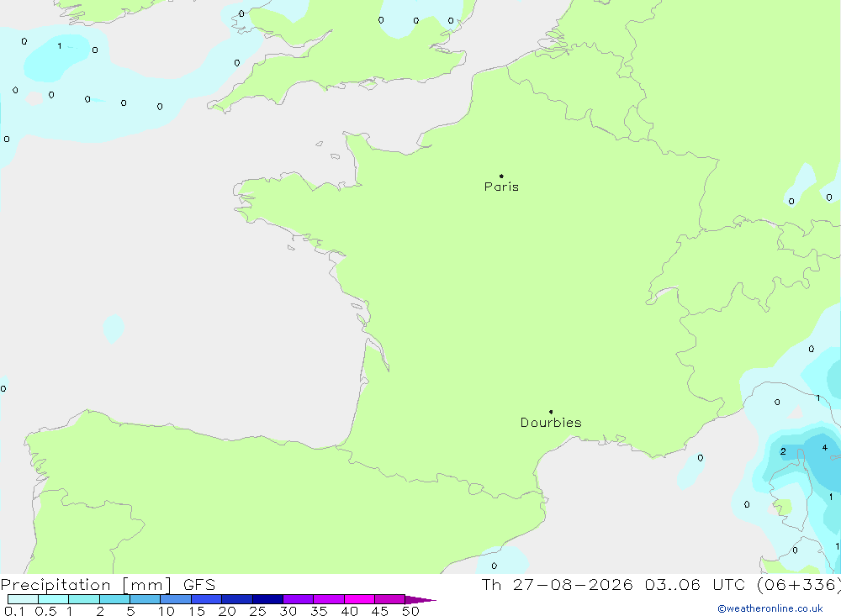Click the Paris location dot marker

501,176
